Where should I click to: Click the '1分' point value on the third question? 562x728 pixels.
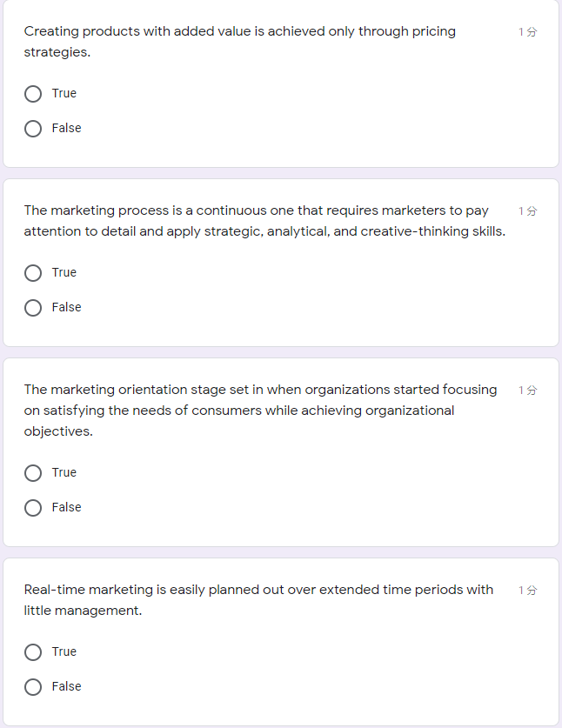525,389
